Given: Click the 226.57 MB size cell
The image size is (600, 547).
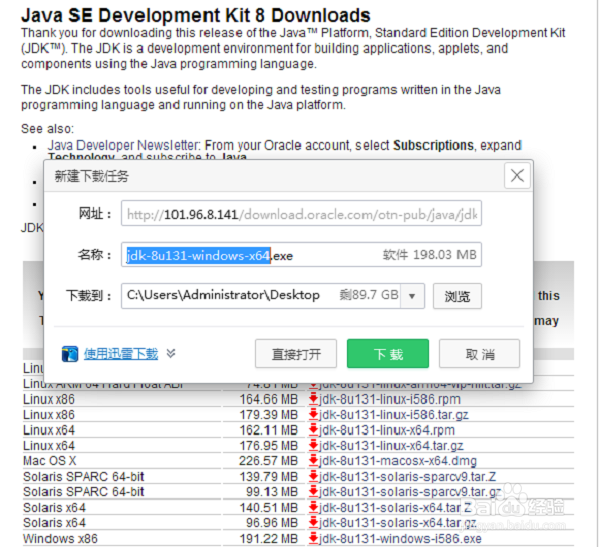Looking at the screenshot, I should point(269,461).
